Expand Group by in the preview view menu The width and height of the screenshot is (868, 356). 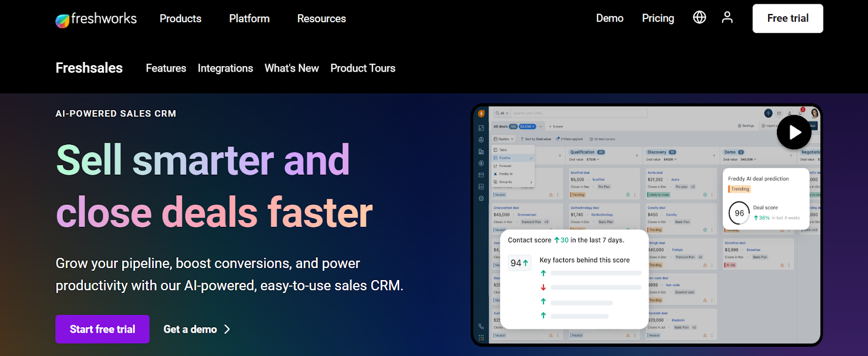[x=513, y=182]
